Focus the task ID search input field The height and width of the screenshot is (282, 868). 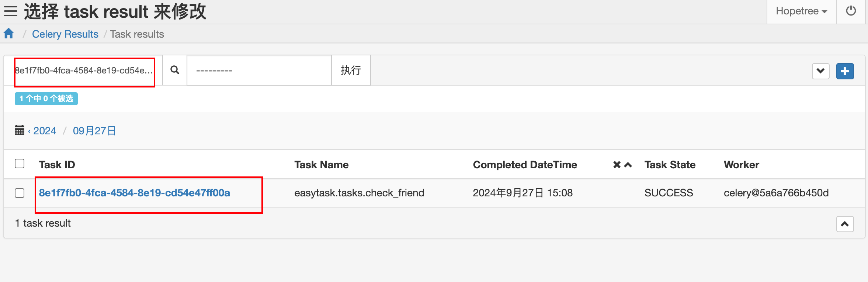[84, 70]
